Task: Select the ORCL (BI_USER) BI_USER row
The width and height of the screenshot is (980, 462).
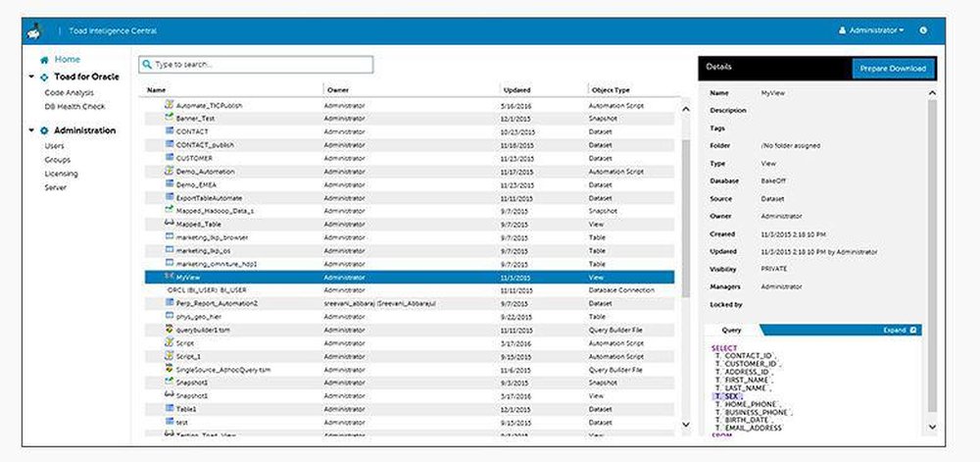Action: tap(410, 290)
